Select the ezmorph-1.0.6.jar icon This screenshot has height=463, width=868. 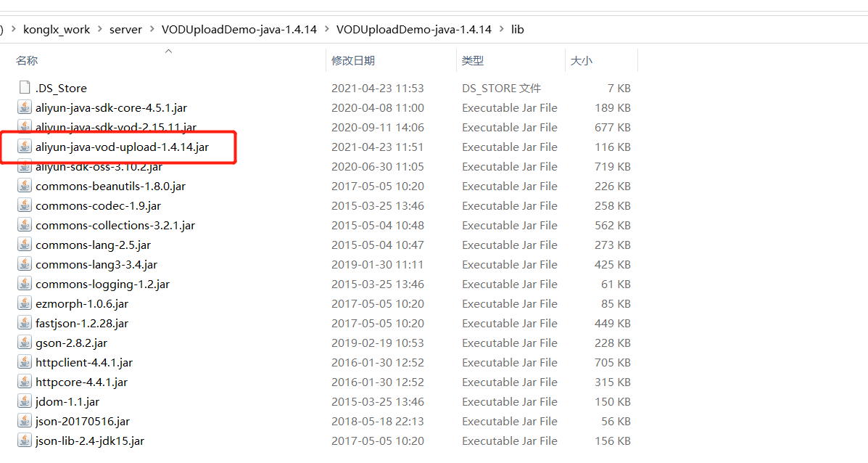(x=25, y=304)
